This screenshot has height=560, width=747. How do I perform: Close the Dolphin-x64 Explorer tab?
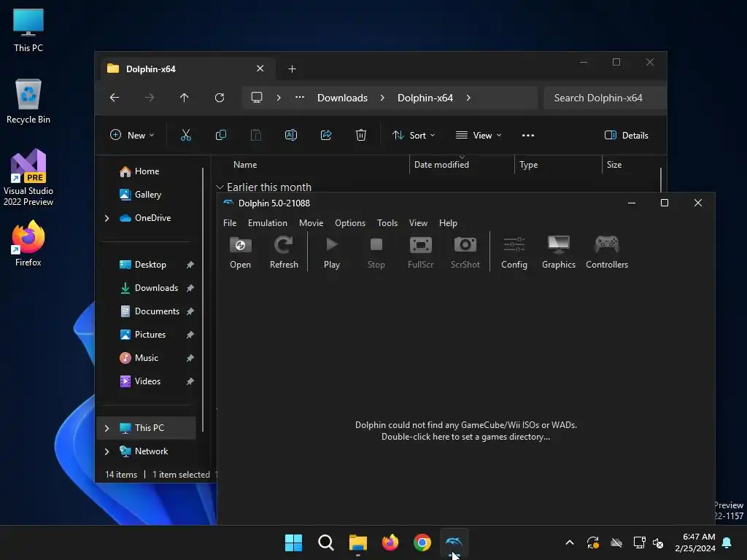pyautogui.click(x=260, y=69)
